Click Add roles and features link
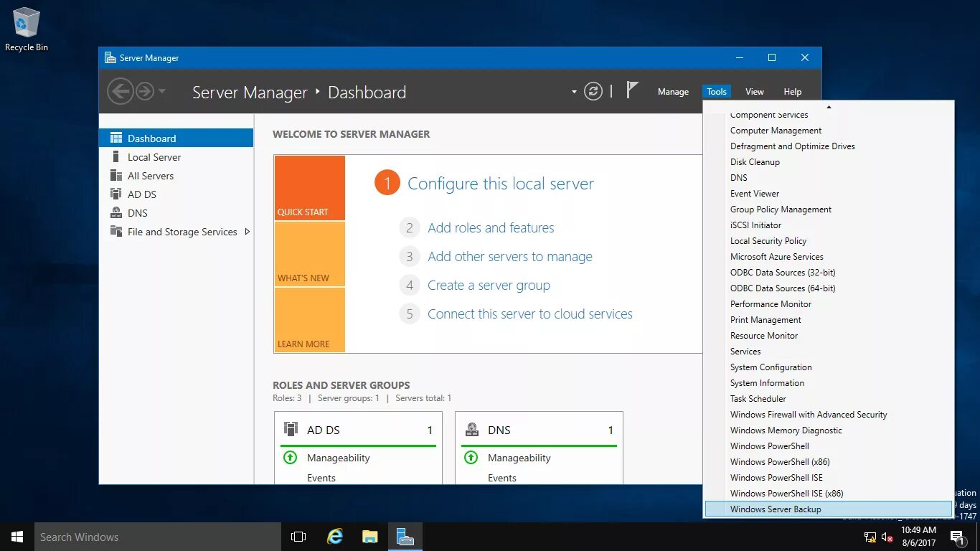980x551 pixels. (491, 228)
